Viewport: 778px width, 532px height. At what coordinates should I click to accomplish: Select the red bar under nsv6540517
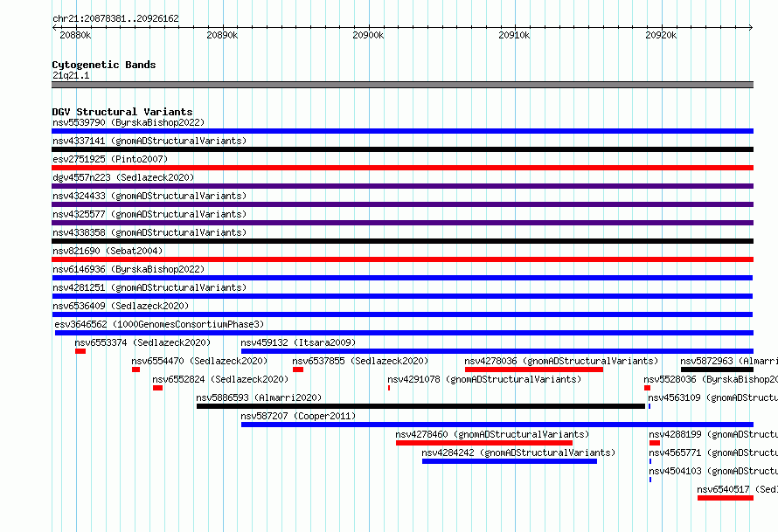coord(726,498)
